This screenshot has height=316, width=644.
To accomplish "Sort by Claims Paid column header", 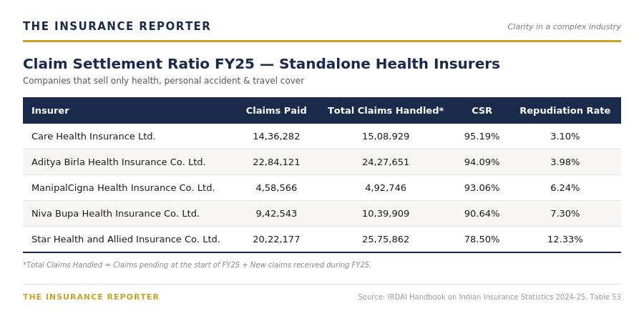I will pos(276,111).
